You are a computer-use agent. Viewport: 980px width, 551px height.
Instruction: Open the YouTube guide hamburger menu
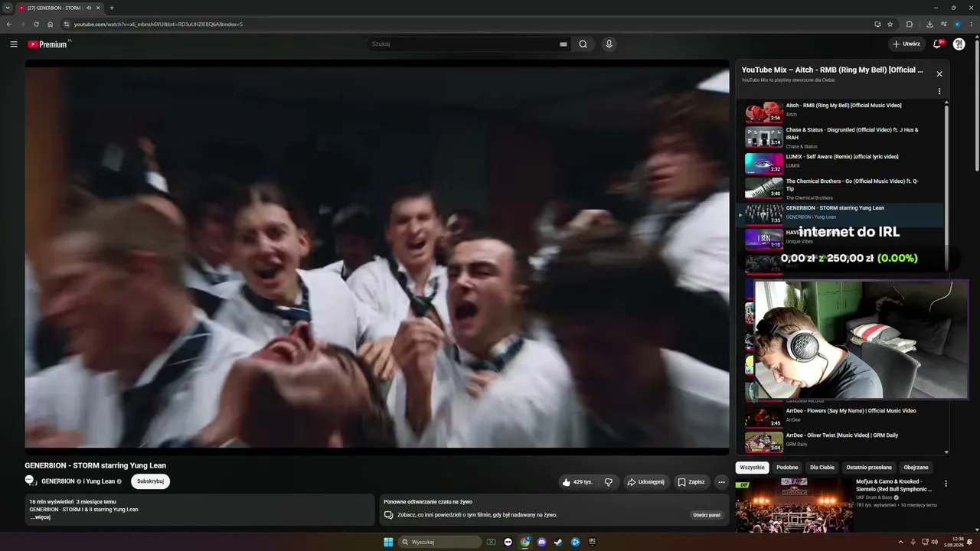click(x=14, y=44)
